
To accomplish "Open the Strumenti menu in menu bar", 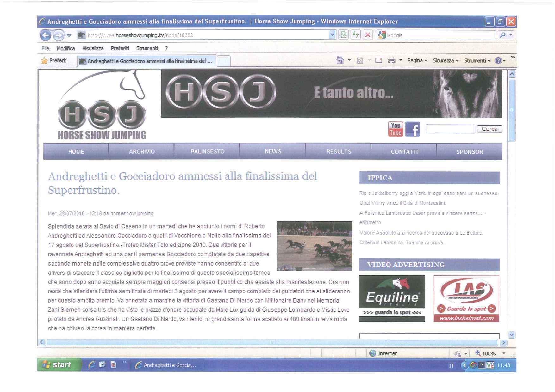I will coord(147,48).
